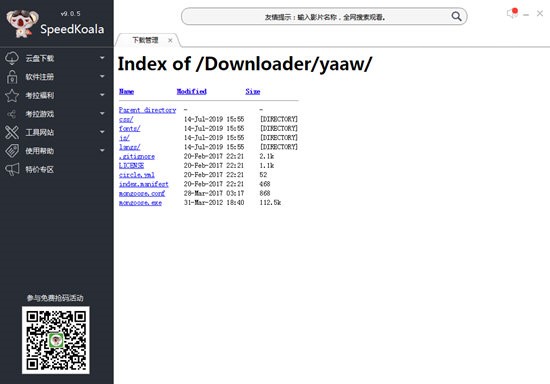Image resolution: width=550 pixels, height=384 pixels.
Task: Expand the 使用帮助 dropdown arrow
Action: (x=102, y=150)
